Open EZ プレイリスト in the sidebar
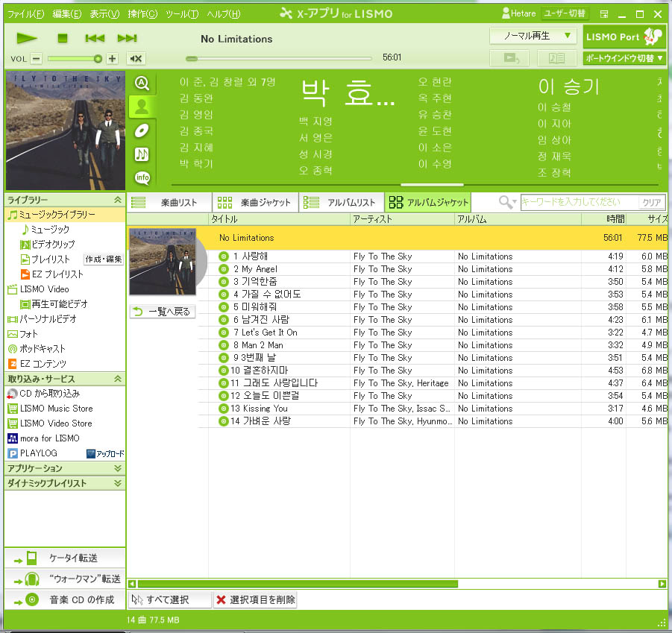The height and width of the screenshot is (633, 672). [x=52, y=274]
